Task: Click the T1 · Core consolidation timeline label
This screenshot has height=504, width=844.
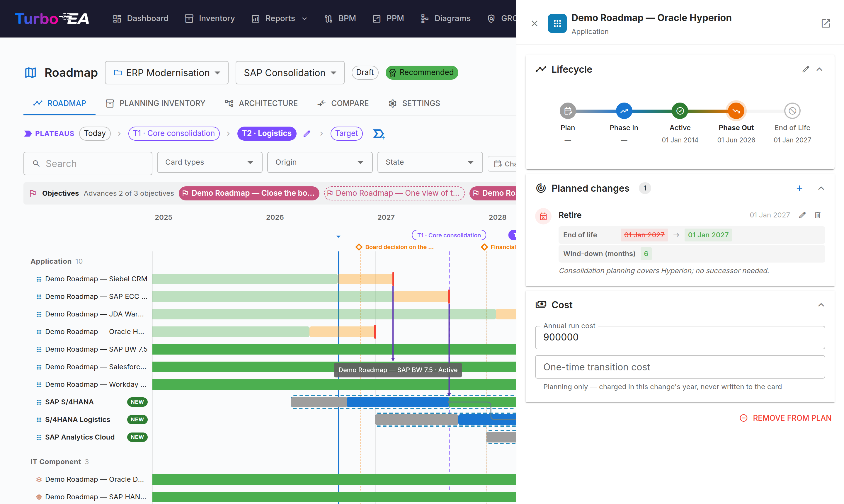Action: 449,235
